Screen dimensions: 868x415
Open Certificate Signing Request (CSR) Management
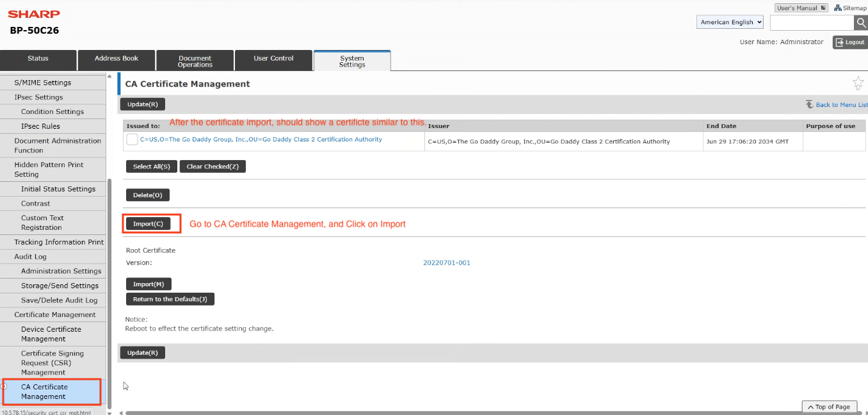click(53, 362)
